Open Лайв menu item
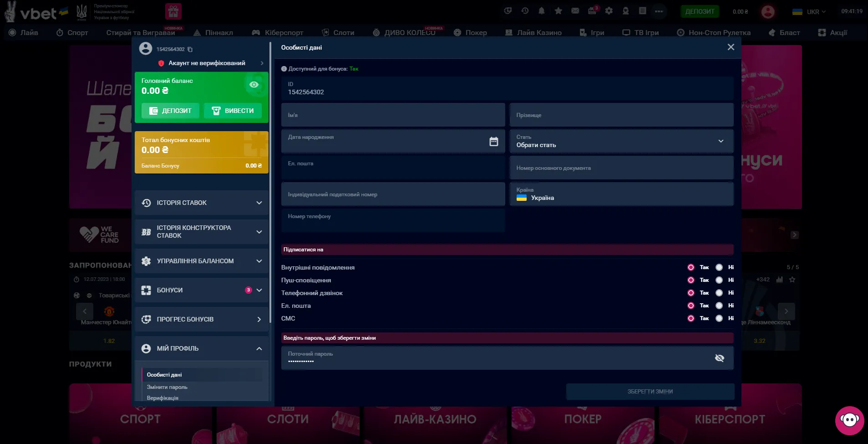The height and width of the screenshot is (444, 868). [24, 33]
